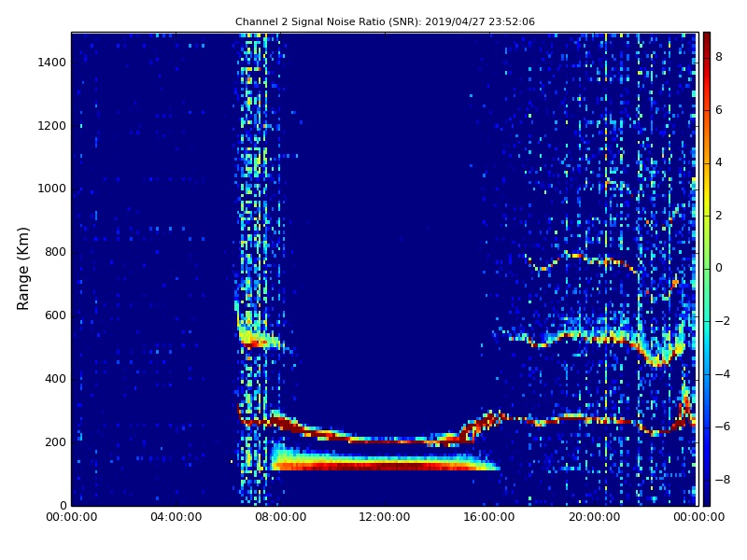Image resolution: width=747 pixels, height=560 pixels.
Task: Click the y-axis tick label 1200
Action: point(52,126)
